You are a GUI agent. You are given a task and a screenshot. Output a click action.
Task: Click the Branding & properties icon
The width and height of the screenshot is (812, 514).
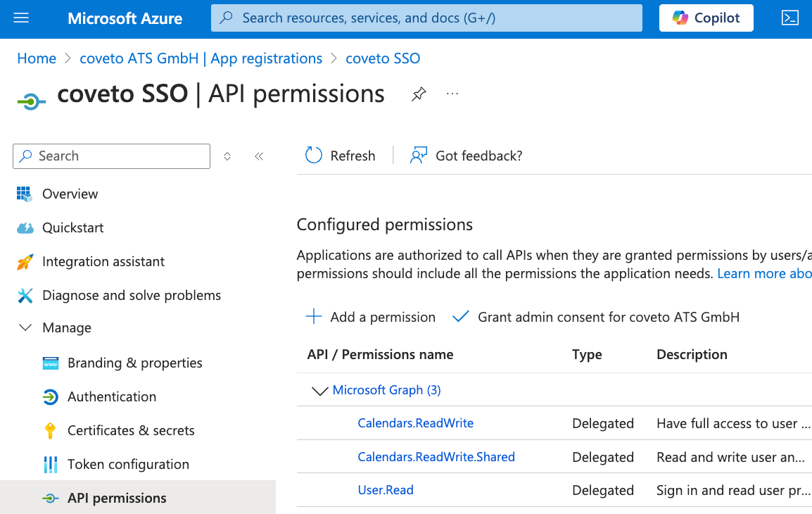[50, 363]
